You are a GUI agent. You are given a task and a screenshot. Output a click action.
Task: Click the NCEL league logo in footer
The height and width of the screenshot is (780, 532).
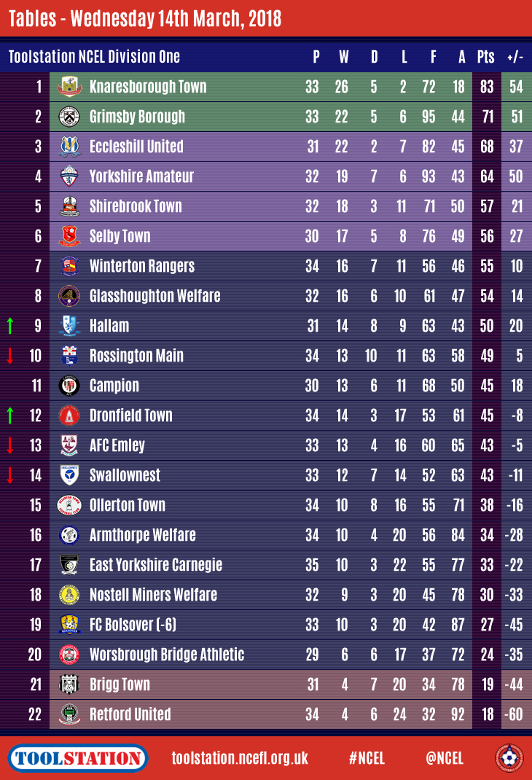(x=509, y=758)
